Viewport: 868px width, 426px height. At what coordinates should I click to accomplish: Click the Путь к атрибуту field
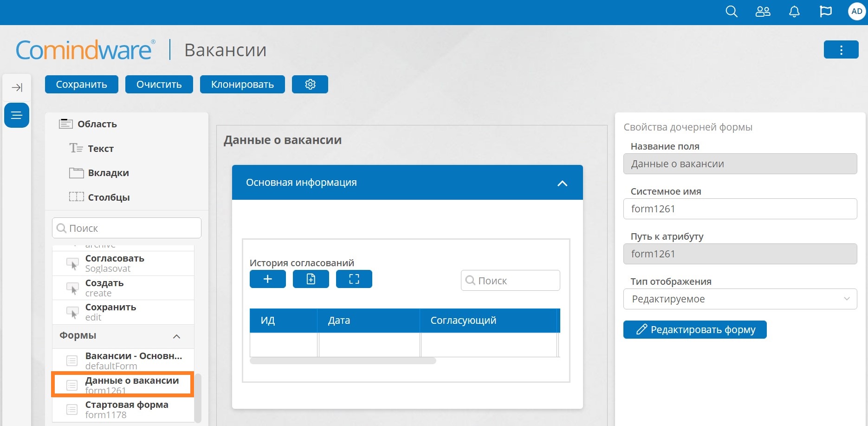(x=740, y=254)
